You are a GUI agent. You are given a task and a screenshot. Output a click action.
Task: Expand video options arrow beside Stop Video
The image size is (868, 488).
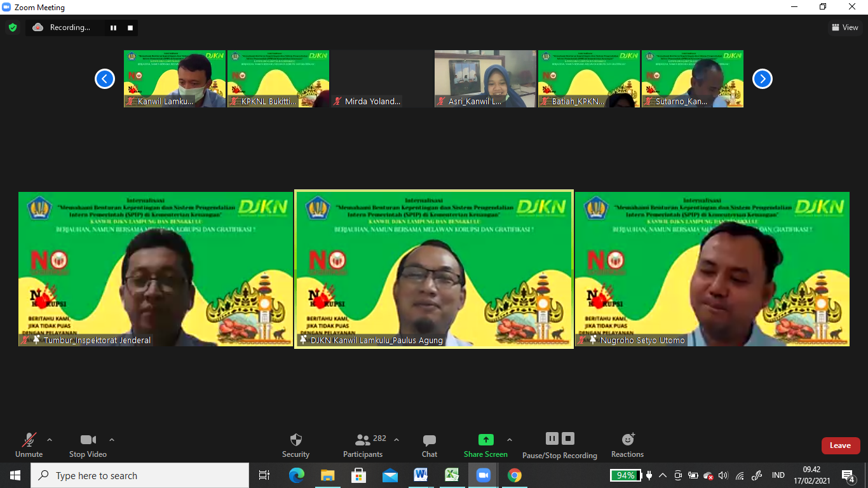coord(112,440)
